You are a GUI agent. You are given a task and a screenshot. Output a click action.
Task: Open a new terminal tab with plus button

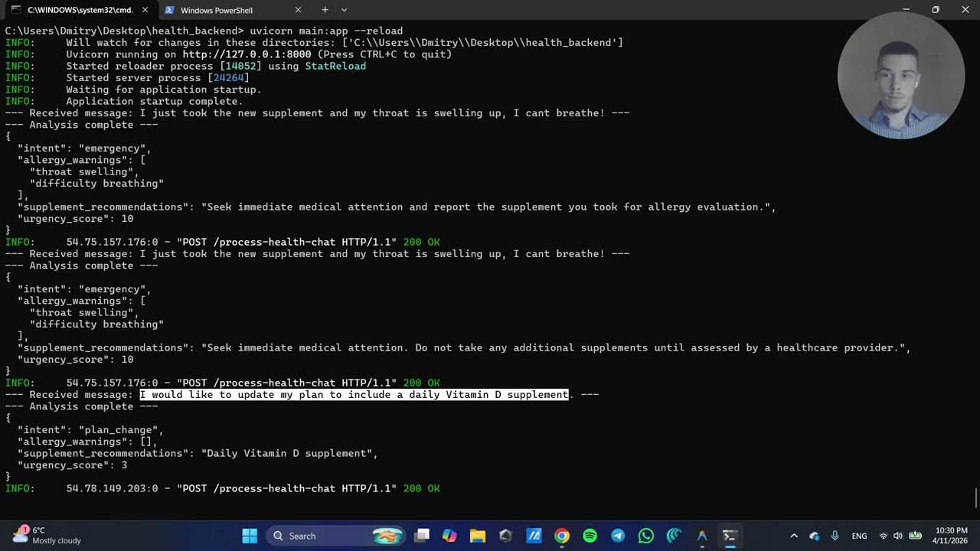pyautogui.click(x=325, y=10)
